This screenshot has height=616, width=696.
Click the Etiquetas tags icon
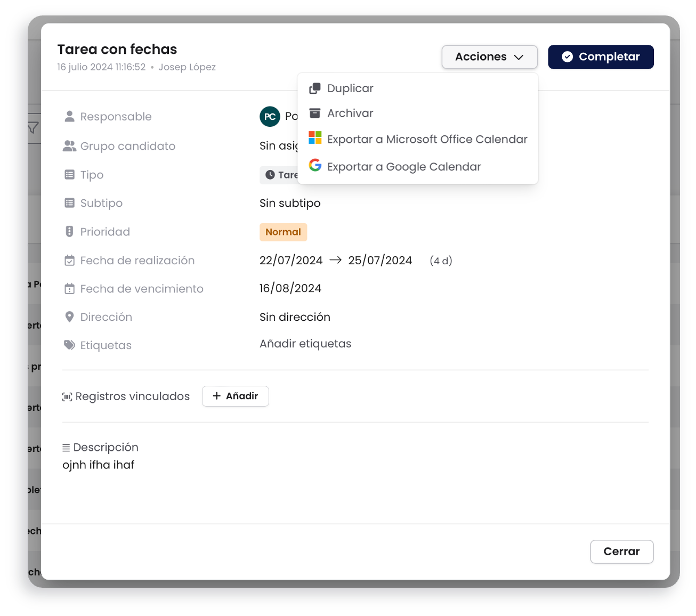[69, 345]
